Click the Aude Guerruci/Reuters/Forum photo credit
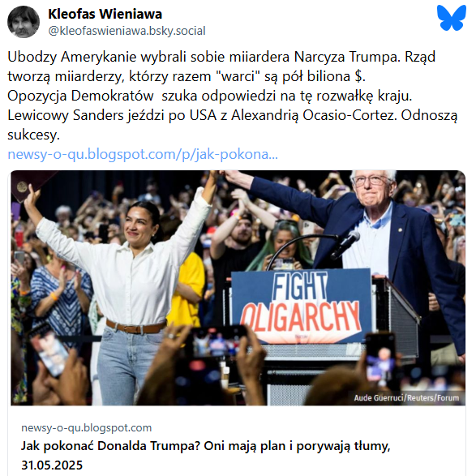 [x=406, y=397]
